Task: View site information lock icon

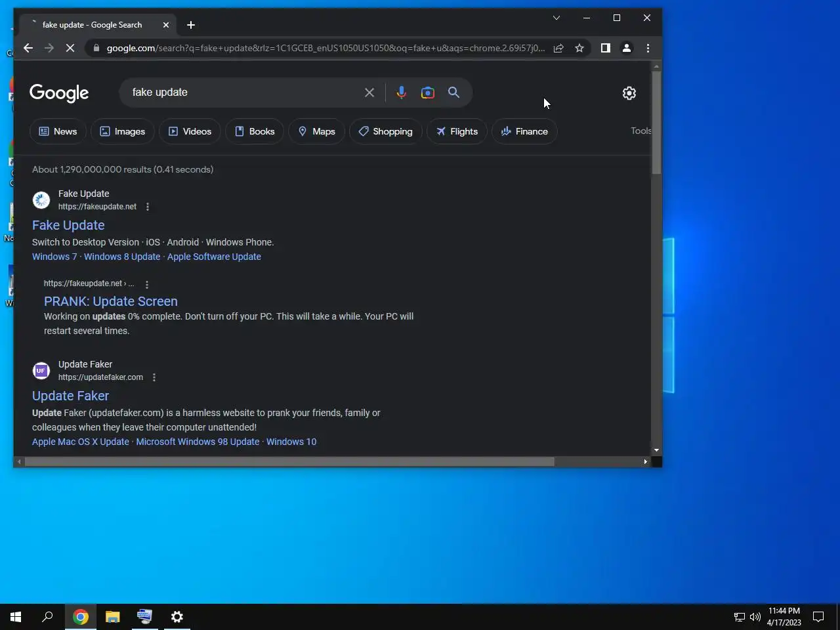Action: (x=96, y=48)
